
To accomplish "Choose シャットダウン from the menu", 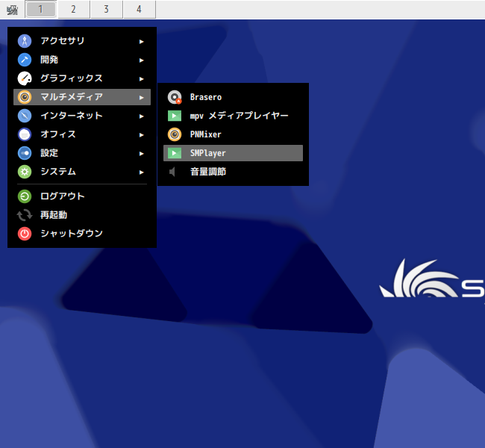I will pyautogui.click(x=82, y=234).
